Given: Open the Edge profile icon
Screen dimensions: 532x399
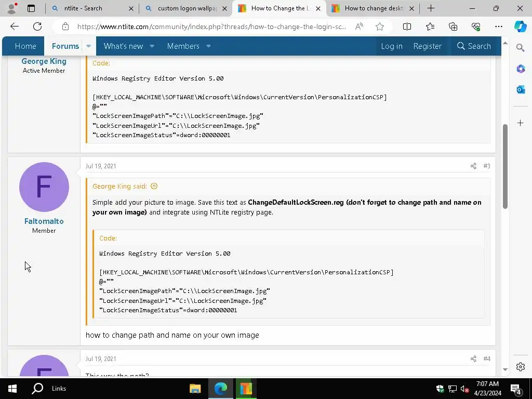Looking at the screenshot, I should tap(12, 8).
